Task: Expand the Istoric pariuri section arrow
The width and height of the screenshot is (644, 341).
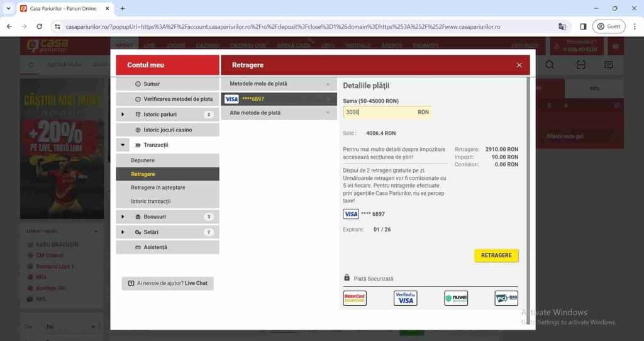Action: 123,115
